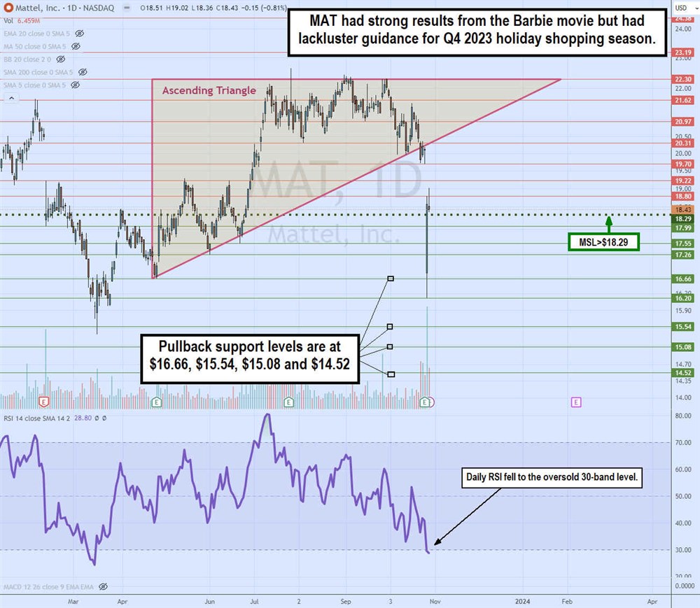Select the MSL>$18.29 text box drawing
The height and width of the screenshot is (608, 700).
click(603, 242)
